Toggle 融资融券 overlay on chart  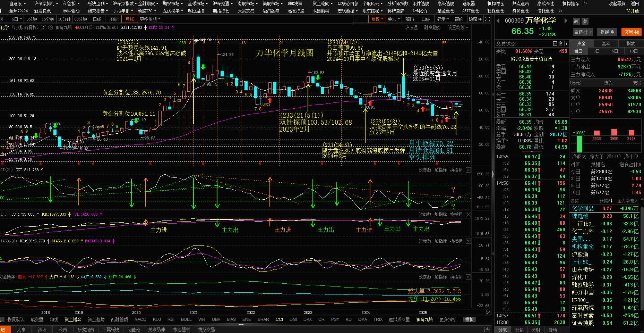(x=432, y=27)
